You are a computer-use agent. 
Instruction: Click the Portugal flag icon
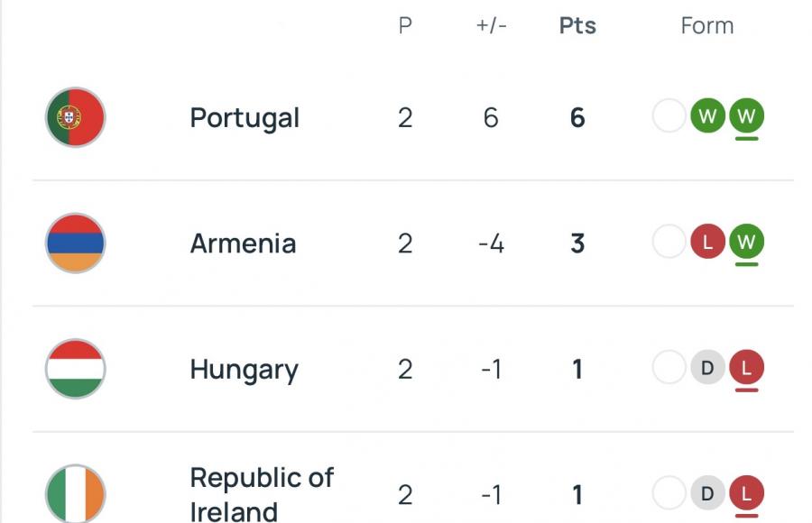point(76,117)
